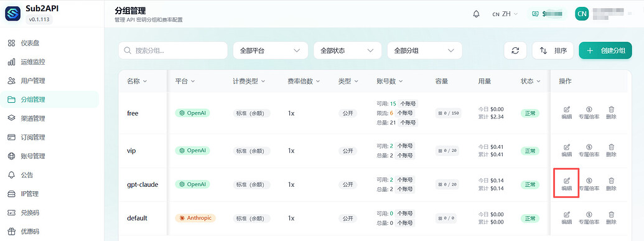Go to 运维监控 menu item
The width and height of the screenshot is (644, 241).
pyautogui.click(x=49, y=62)
